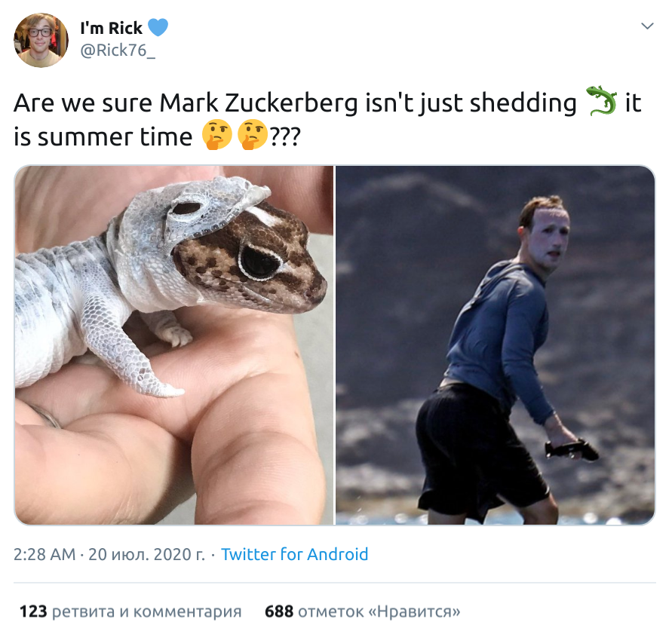View the 688 «Нравится» likes list

pyautogui.click(x=362, y=611)
